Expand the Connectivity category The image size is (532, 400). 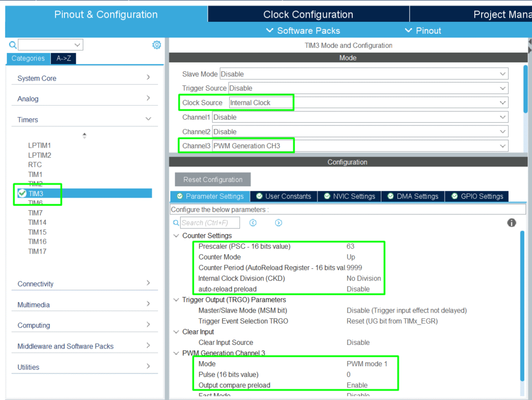coord(148,283)
